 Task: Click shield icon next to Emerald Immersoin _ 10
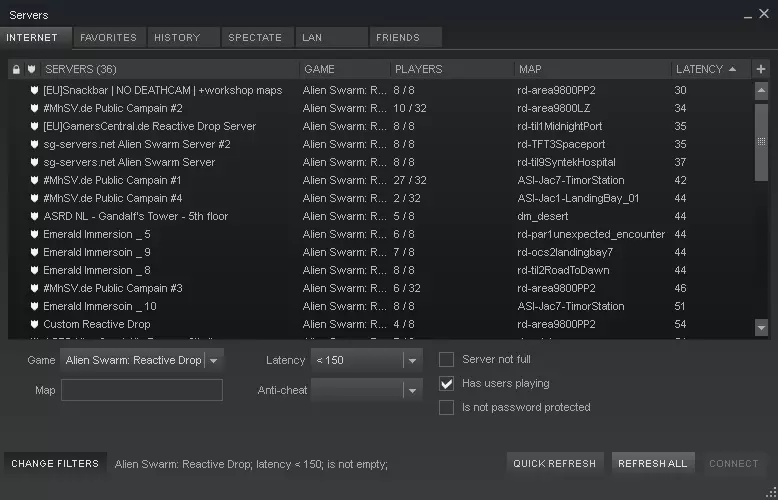[34, 306]
